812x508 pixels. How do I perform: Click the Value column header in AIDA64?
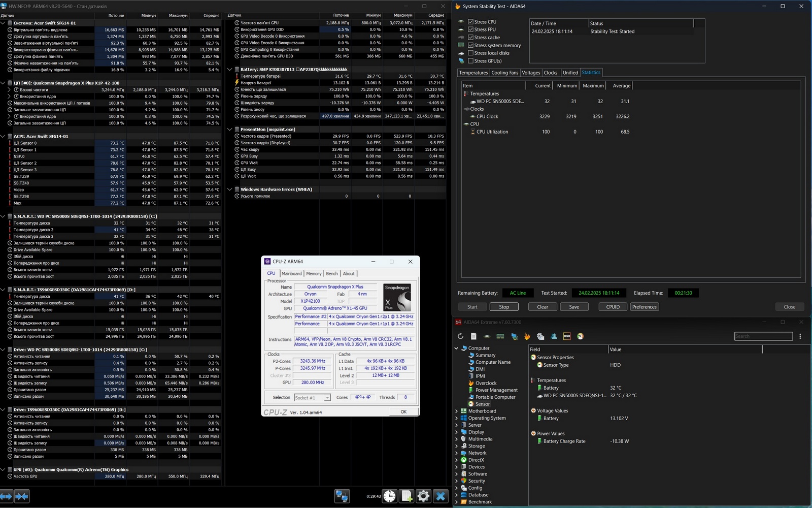(x=685, y=350)
